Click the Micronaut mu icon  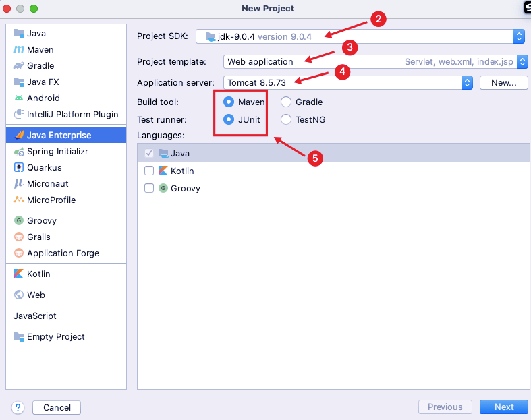tap(18, 184)
